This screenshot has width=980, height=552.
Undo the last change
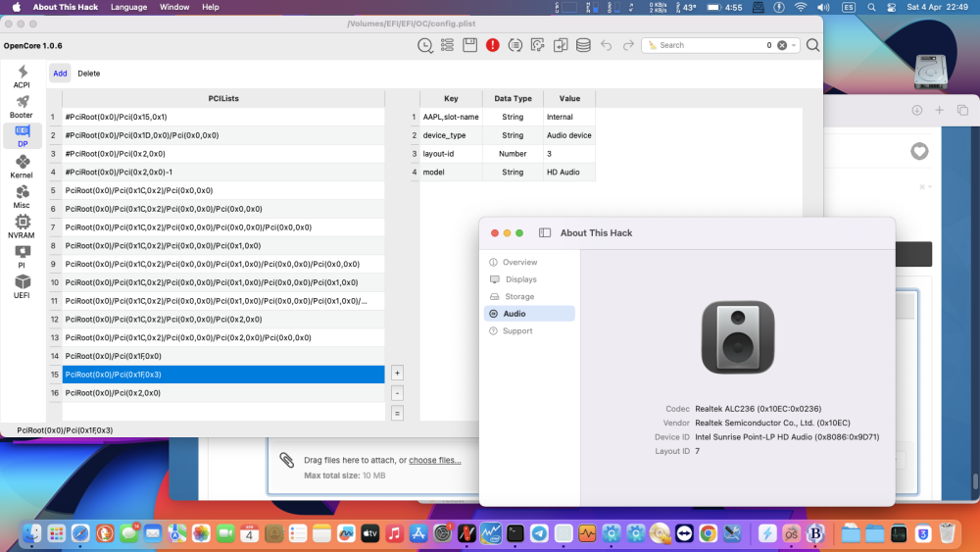pos(606,45)
